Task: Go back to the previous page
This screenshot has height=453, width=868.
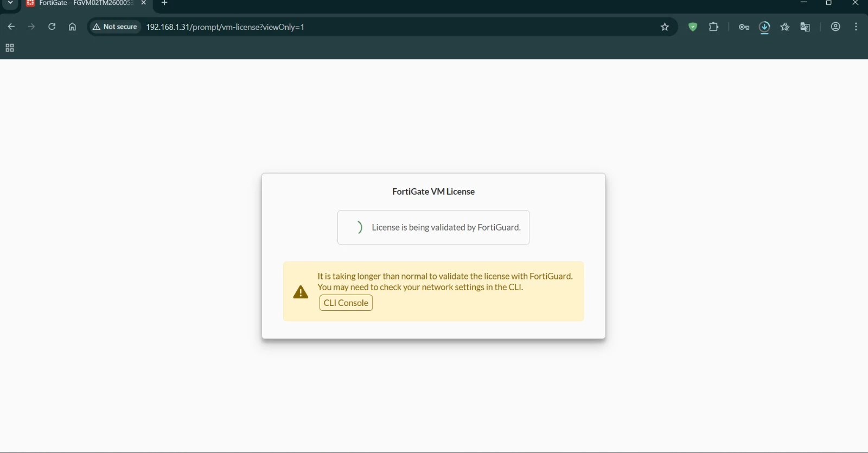Action: tap(11, 27)
